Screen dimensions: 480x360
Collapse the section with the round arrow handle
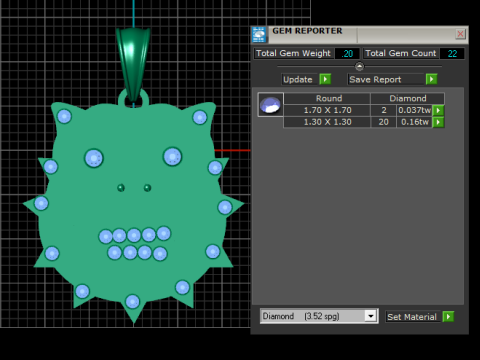tap(359, 67)
